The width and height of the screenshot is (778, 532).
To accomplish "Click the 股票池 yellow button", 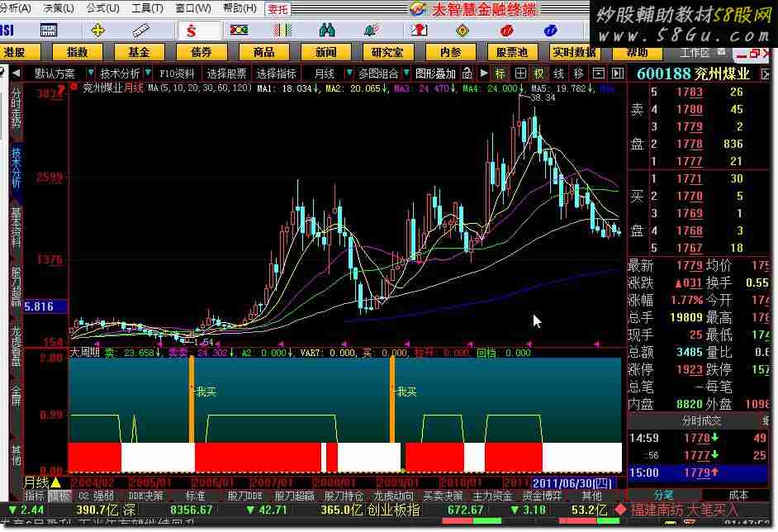I will pyautogui.click(x=513, y=52).
